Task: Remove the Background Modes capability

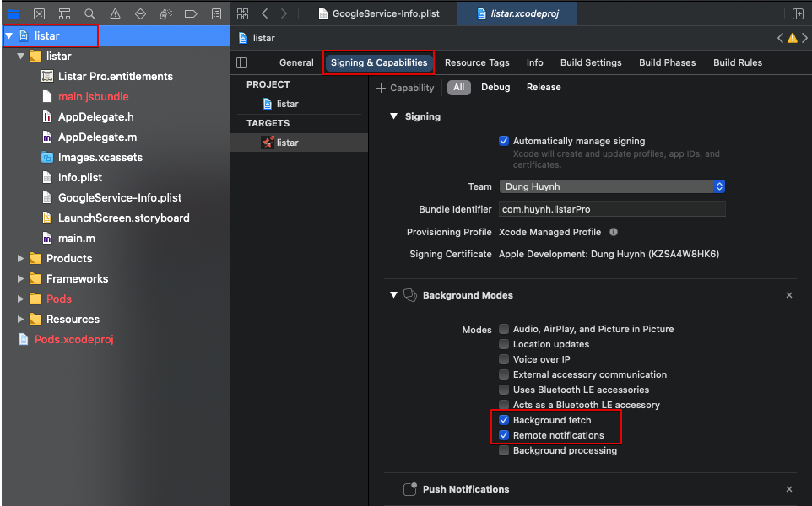Action: point(789,295)
